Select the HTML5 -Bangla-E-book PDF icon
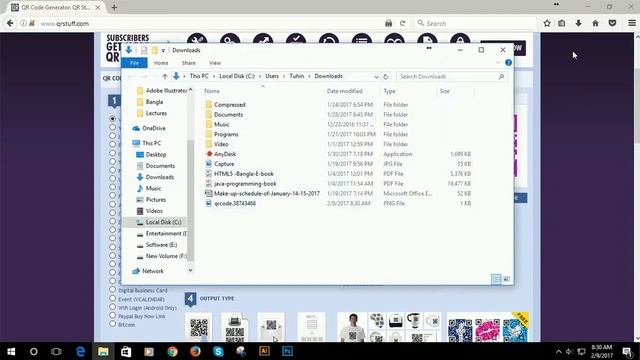This screenshot has height=360, width=640. (x=209, y=173)
